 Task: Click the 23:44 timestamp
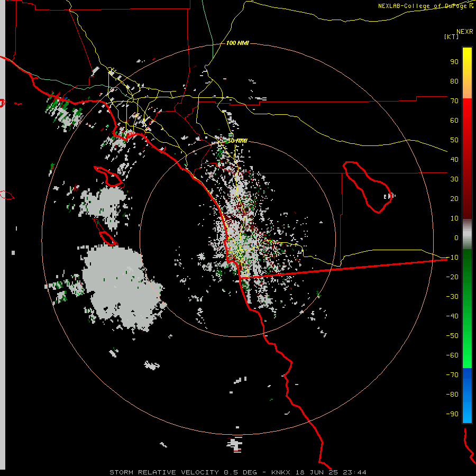click(354, 472)
